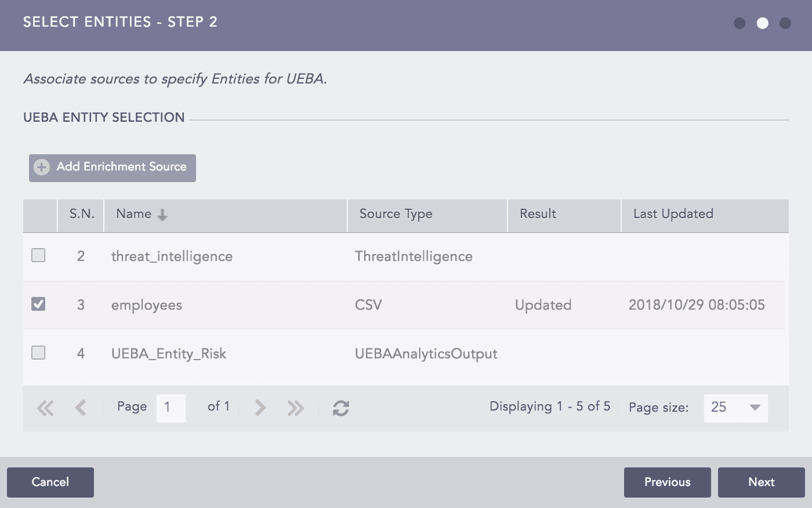Sort by the Source Type column header
This screenshot has width=812, height=508.
tap(396, 214)
